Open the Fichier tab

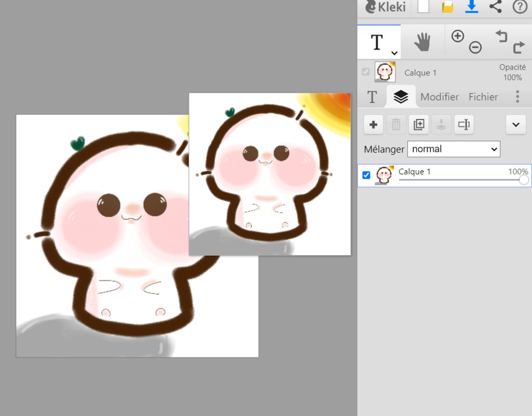click(483, 97)
